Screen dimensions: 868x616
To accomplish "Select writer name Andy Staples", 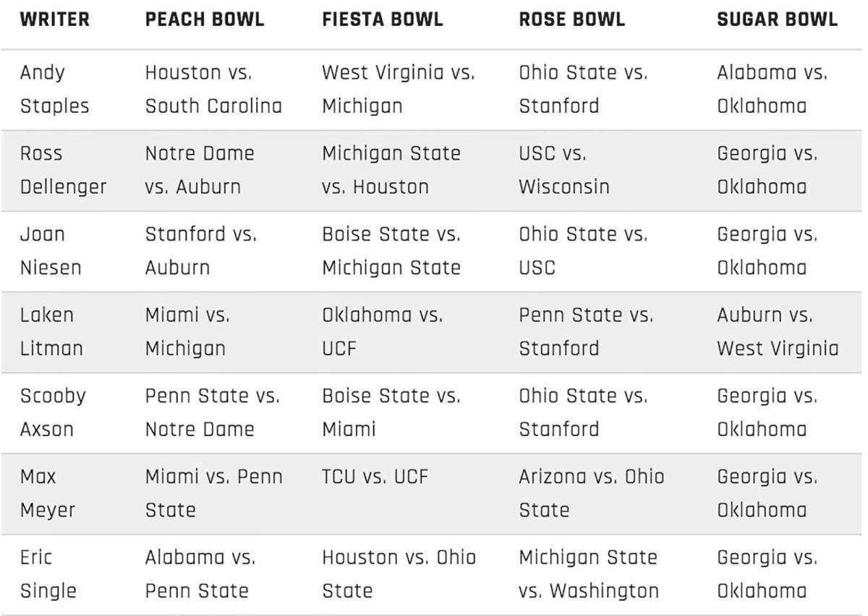I will 54,89.
